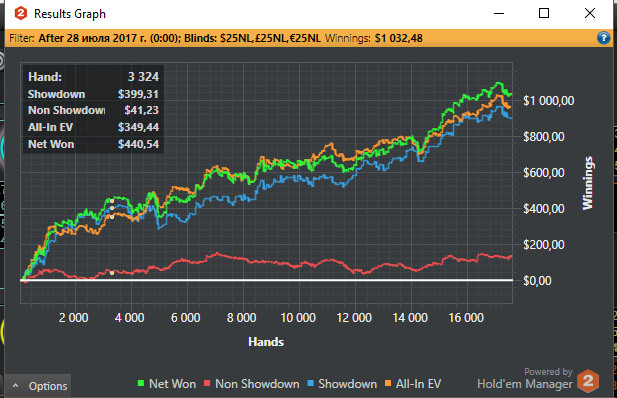The height and width of the screenshot is (398, 617).
Task: Click the Showdown value $399,31
Action: 138,94
